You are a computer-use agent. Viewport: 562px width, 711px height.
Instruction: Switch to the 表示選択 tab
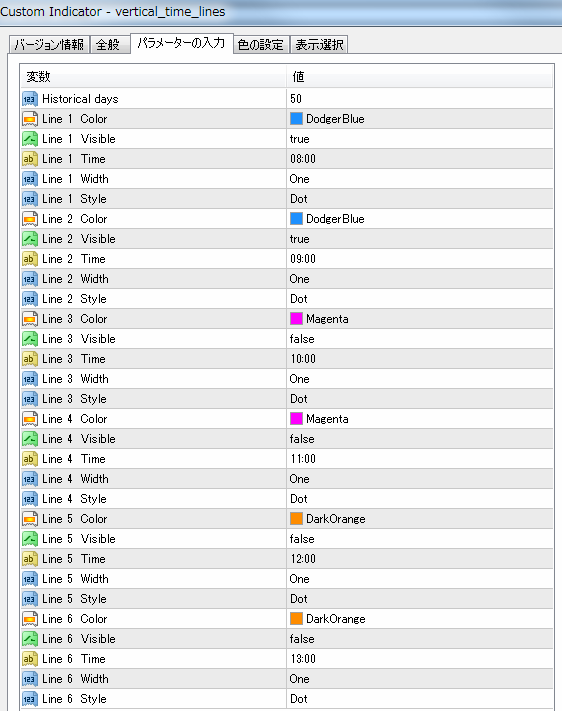point(319,44)
